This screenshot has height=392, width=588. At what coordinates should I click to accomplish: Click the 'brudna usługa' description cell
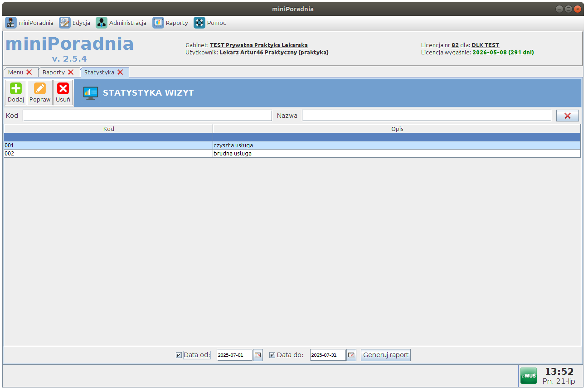[397, 154]
